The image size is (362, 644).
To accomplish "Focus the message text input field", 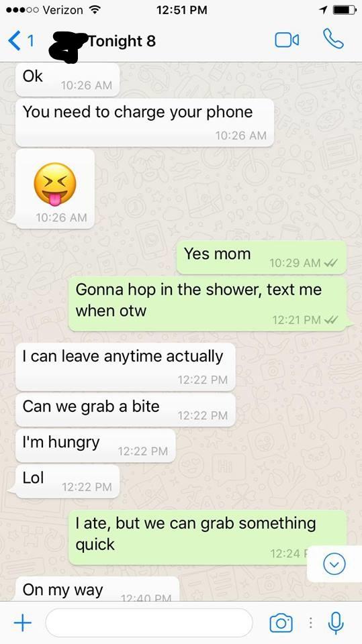I will pos(149,623).
